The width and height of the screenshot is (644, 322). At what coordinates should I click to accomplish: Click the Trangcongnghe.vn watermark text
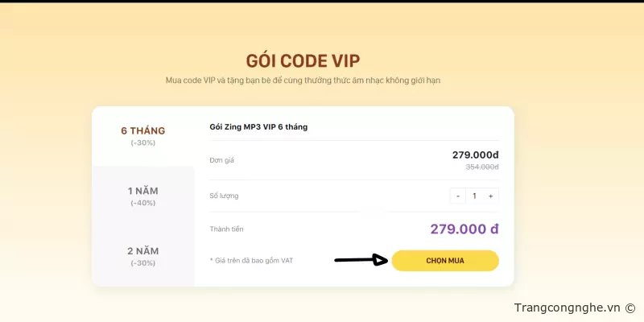[567, 308]
